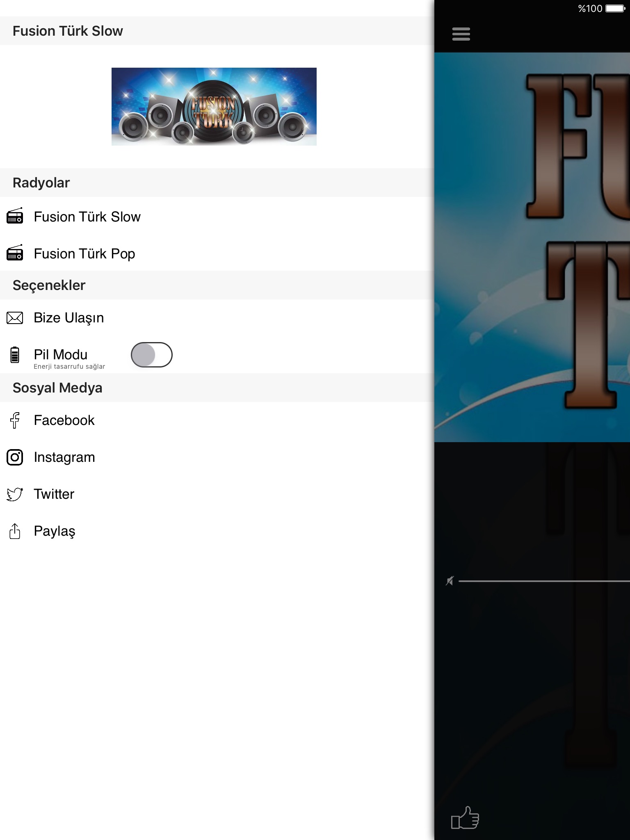This screenshot has height=840, width=630.
Task: Click the Facebook logo icon
Action: coord(15,420)
